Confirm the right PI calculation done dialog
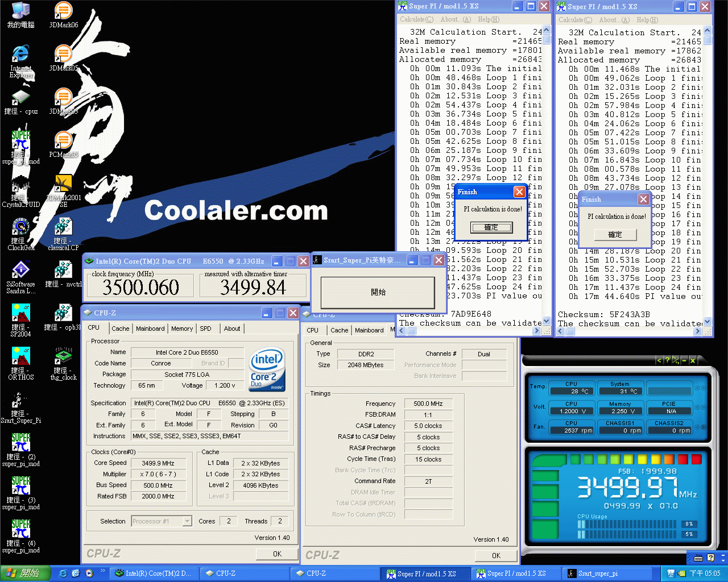The width and height of the screenshot is (728, 582). tap(615, 234)
